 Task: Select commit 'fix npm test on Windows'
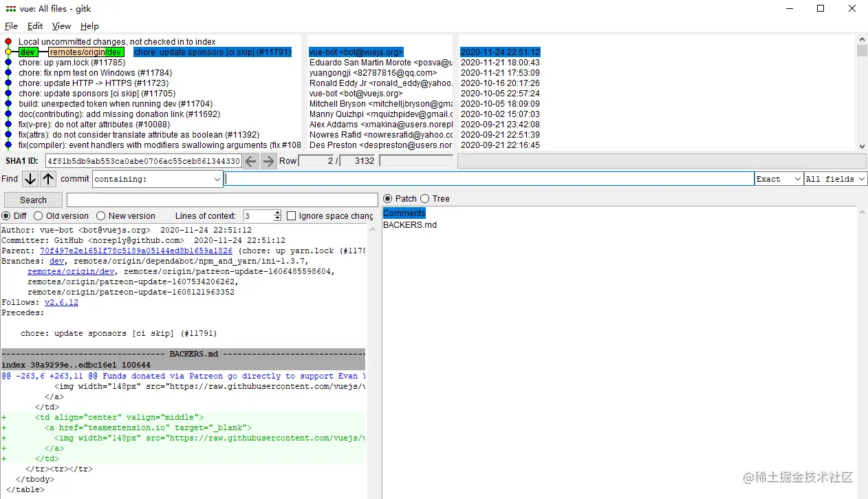pyautogui.click(x=95, y=73)
